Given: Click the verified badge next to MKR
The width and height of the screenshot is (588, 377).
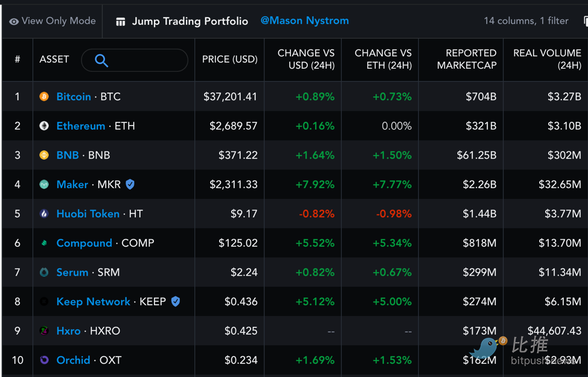Looking at the screenshot, I should (x=130, y=185).
